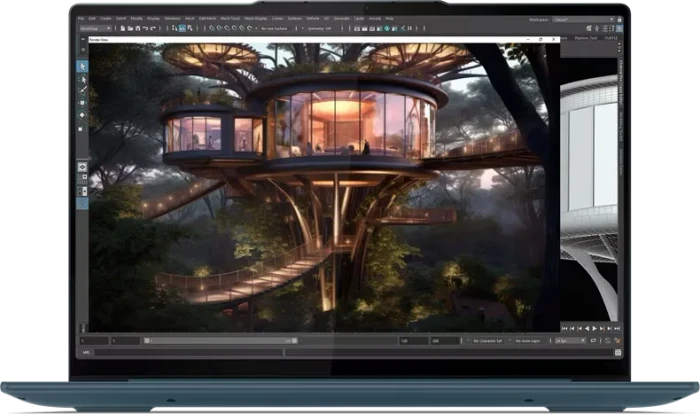Open the Workspace selector dropdown

583,20
